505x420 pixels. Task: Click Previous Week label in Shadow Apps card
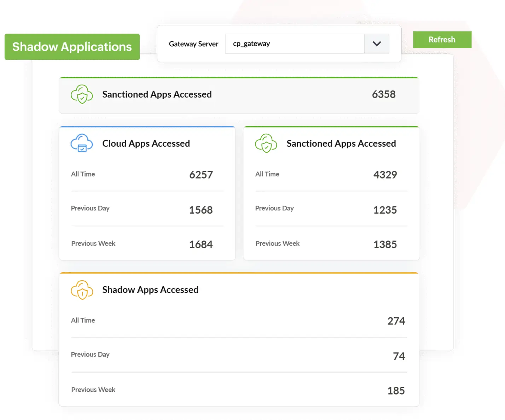click(x=93, y=390)
